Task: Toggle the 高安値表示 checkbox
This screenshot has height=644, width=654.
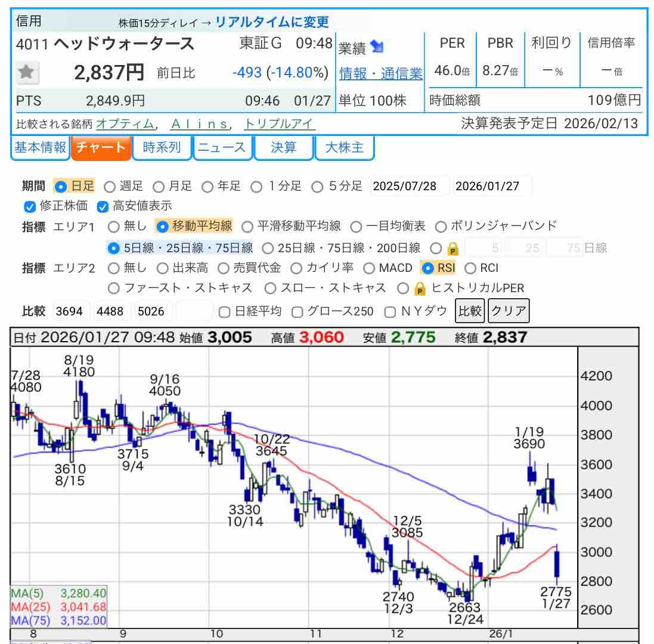Action: [x=103, y=206]
